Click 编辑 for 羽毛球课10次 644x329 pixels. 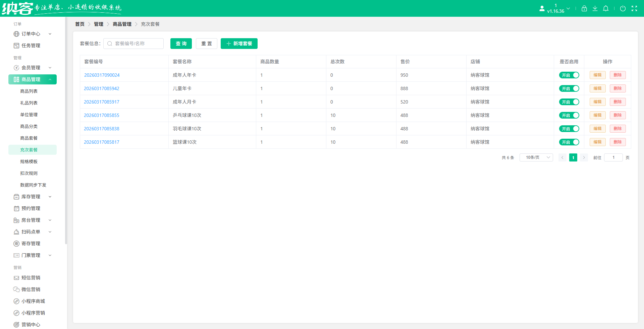pyautogui.click(x=597, y=129)
